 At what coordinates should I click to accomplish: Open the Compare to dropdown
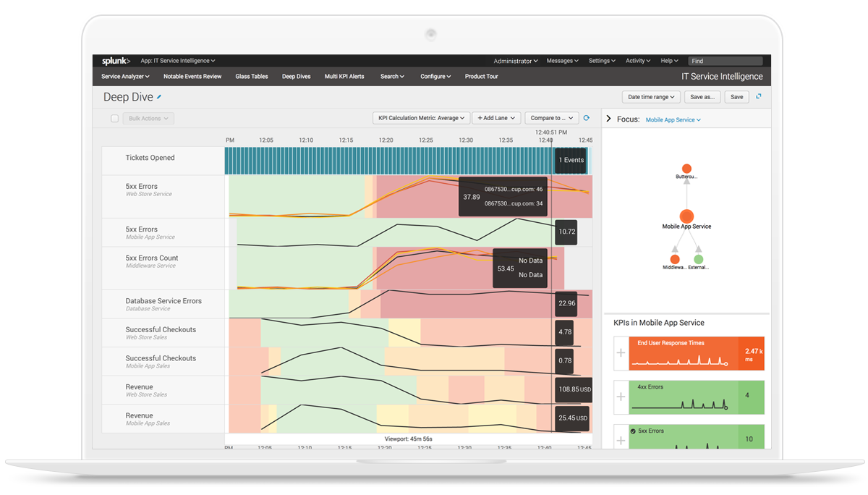(551, 118)
